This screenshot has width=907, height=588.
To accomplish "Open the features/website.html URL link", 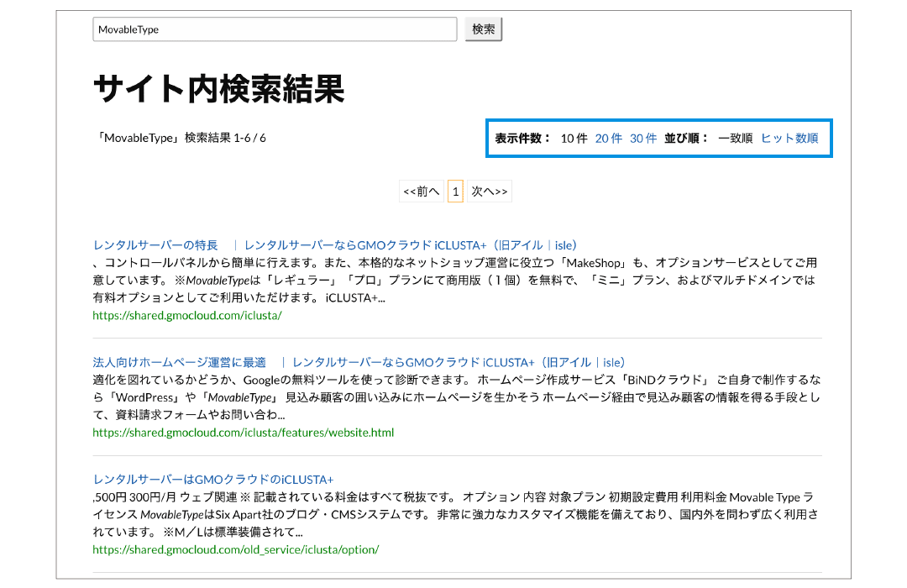I will [243, 433].
